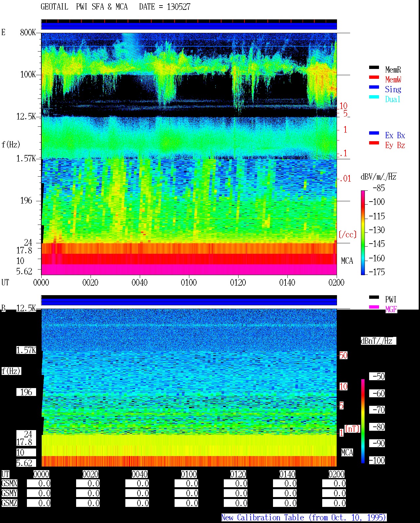Click the dBnT magnetic color scale bar
The height and width of the screenshot is (523, 420).
coord(363,421)
